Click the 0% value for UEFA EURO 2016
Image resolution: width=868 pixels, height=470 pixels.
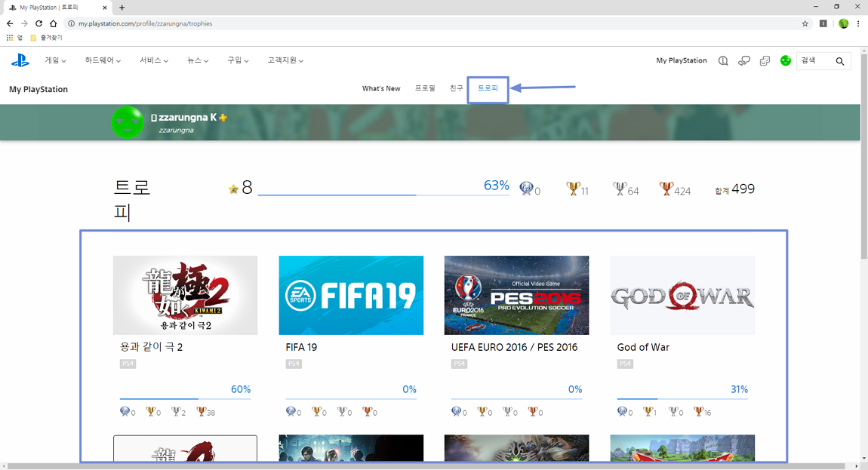point(575,389)
